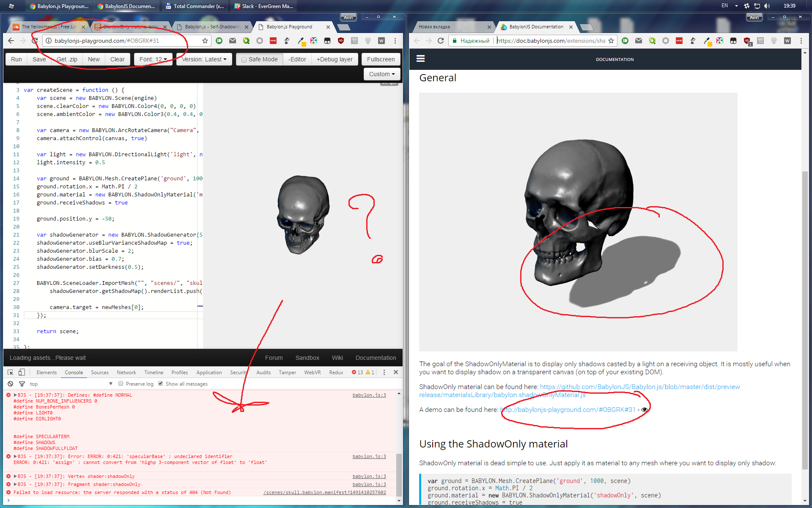Open DevTools three-dot customize menu

click(384, 373)
